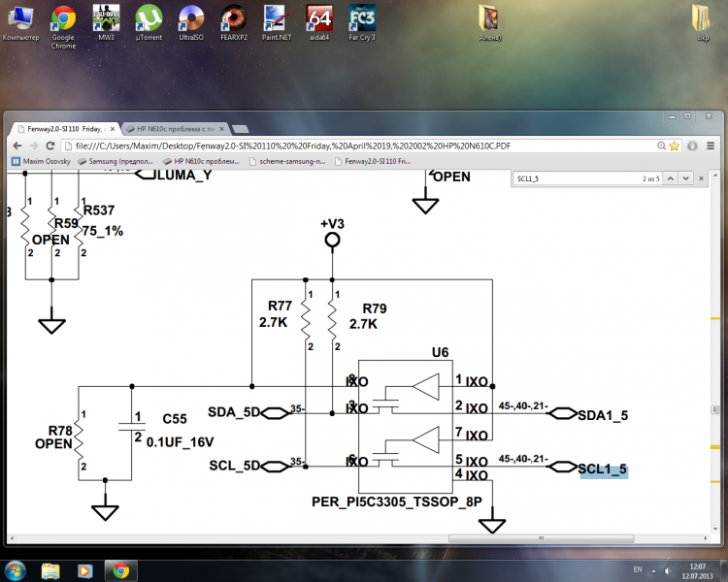This screenshot has height=582, width=728.
Task: Click the R537 resistor label
Action: tap(99, 210)
